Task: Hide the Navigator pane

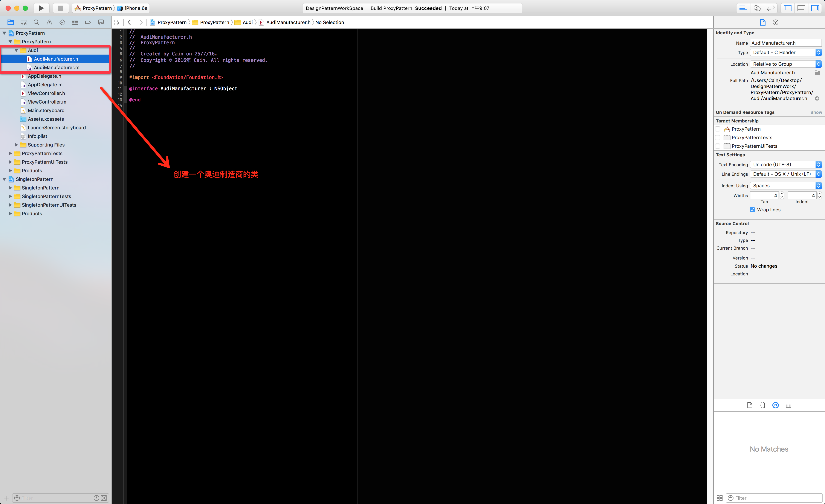Action: 787,8
